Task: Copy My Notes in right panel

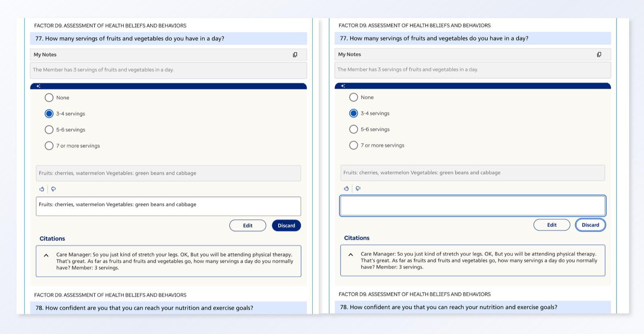Action: point(599,54)
